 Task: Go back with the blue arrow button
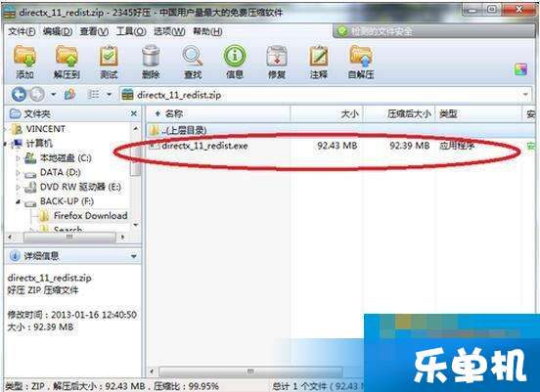[x=19, y=94]
